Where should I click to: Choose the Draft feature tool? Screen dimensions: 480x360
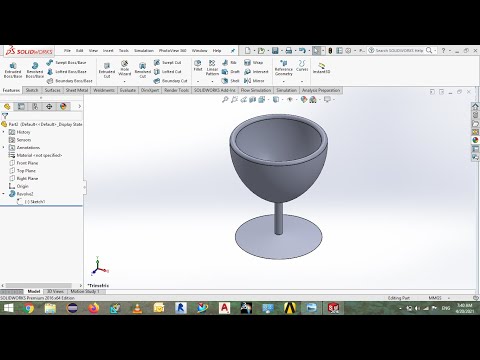231,71
